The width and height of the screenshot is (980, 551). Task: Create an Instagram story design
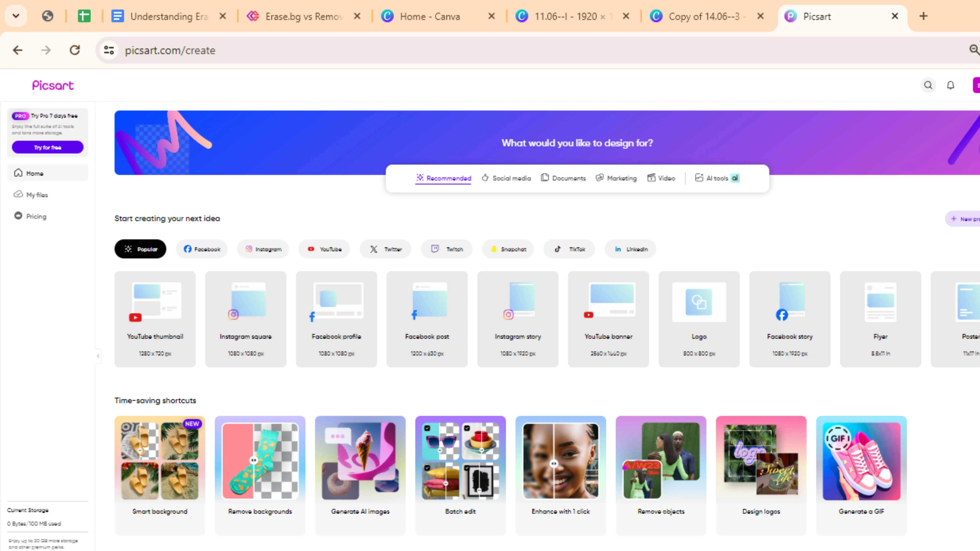point(518,319)
